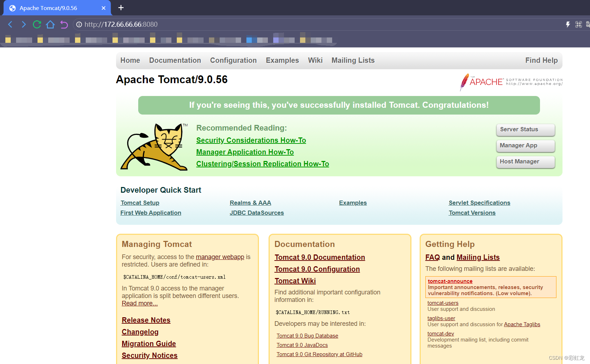Open Tomcat 9.0 JavaDocs link
The height and width of the screenshot is (364, 590).
(302, 345)
